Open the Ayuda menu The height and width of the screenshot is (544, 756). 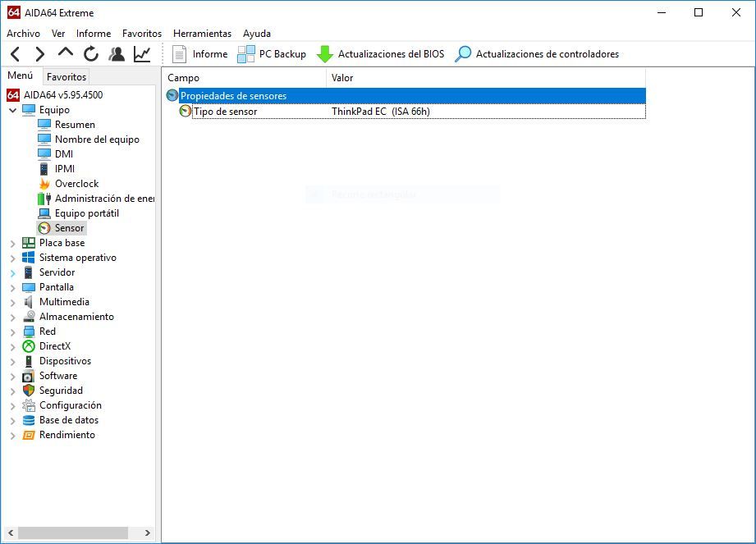pos(256,34)
